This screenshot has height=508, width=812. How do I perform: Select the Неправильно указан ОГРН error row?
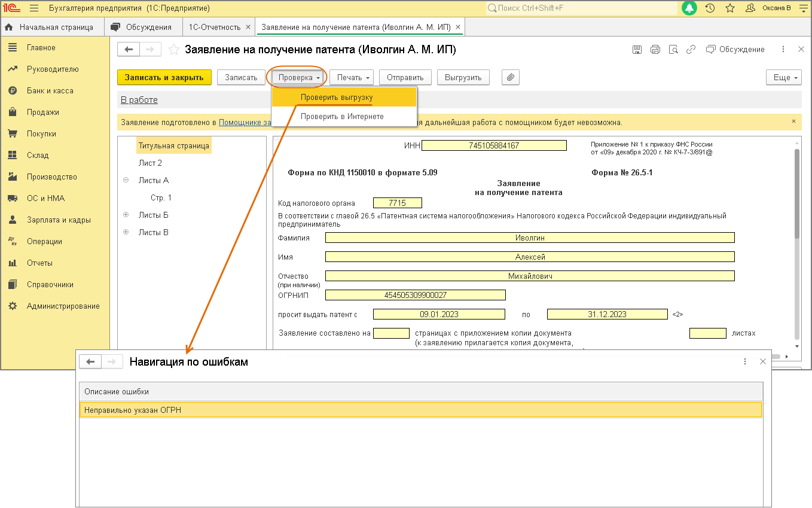[x=420, y=410]
